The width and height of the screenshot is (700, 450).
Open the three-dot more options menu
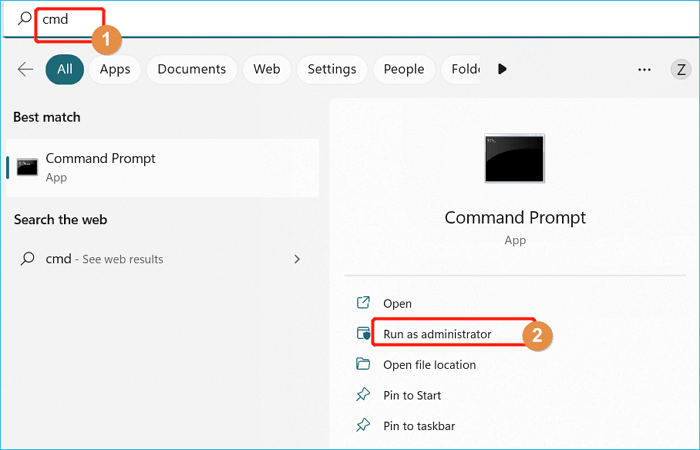[645, 69]
